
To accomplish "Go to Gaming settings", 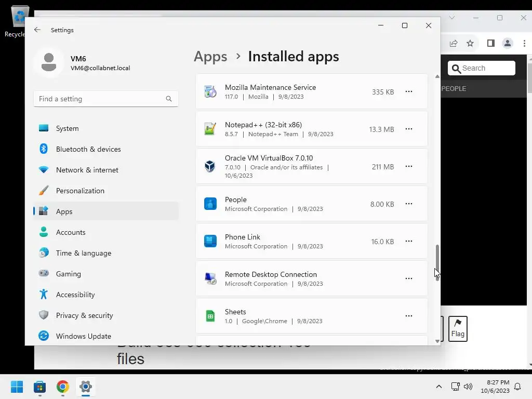I will [x=106, y=274].
